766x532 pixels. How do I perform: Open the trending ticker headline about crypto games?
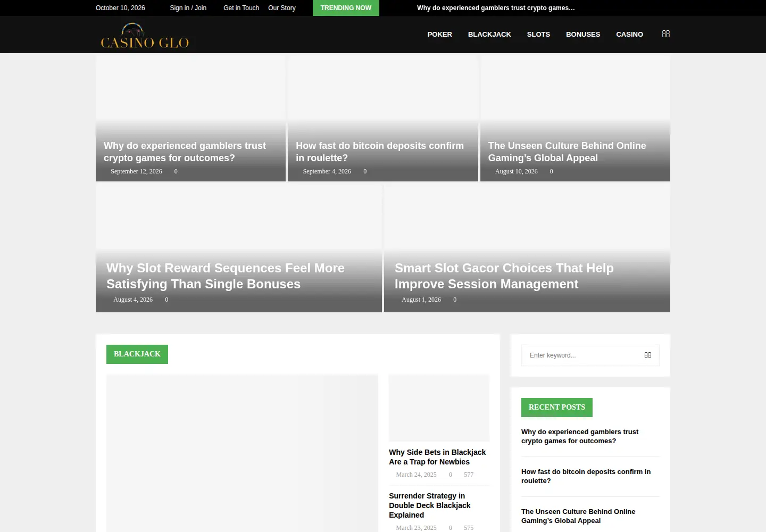pos(496,8)
